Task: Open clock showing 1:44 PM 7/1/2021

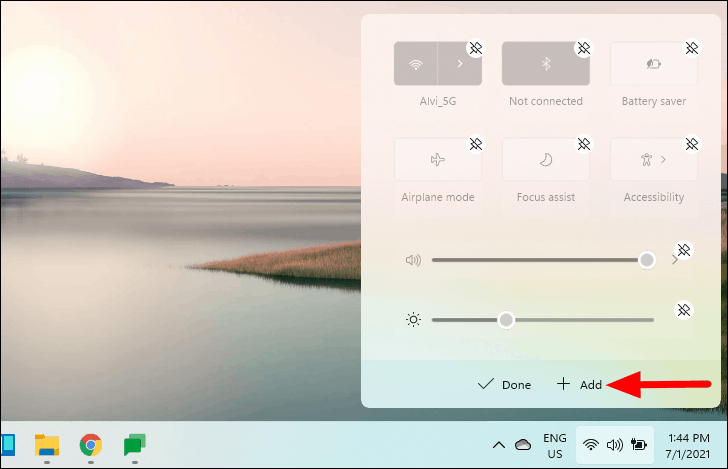Action: click(688, 446)
